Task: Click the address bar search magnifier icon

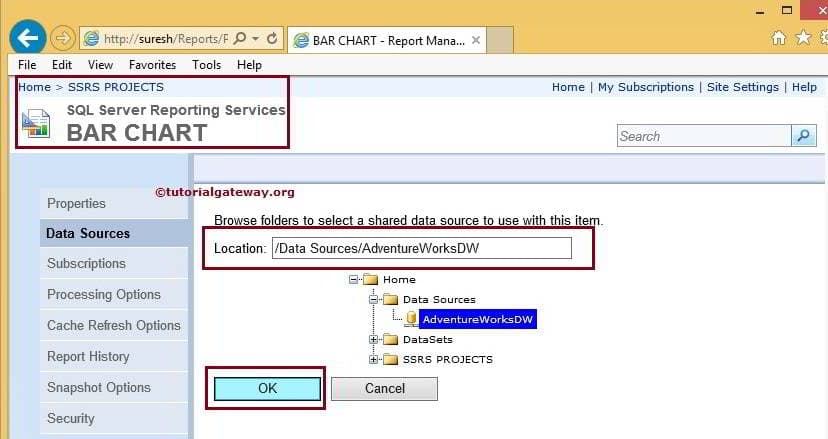Action: (240, 39)
